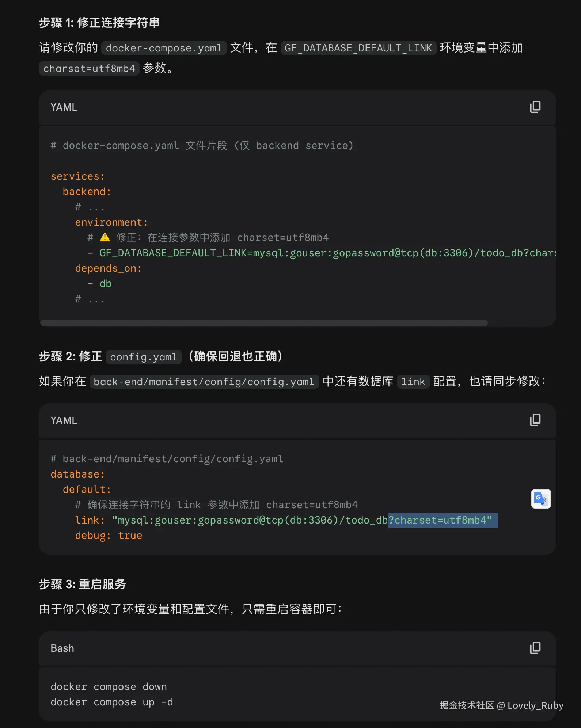This screenshot has height=728, width=581.
Task: Click the inline "link" code chip
Action: 413,382
